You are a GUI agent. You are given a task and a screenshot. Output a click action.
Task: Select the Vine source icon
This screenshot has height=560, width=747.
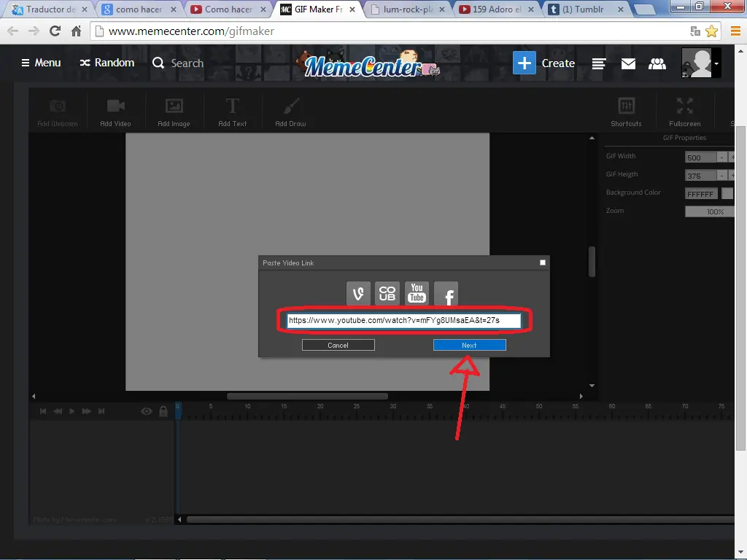pos(358,293)
